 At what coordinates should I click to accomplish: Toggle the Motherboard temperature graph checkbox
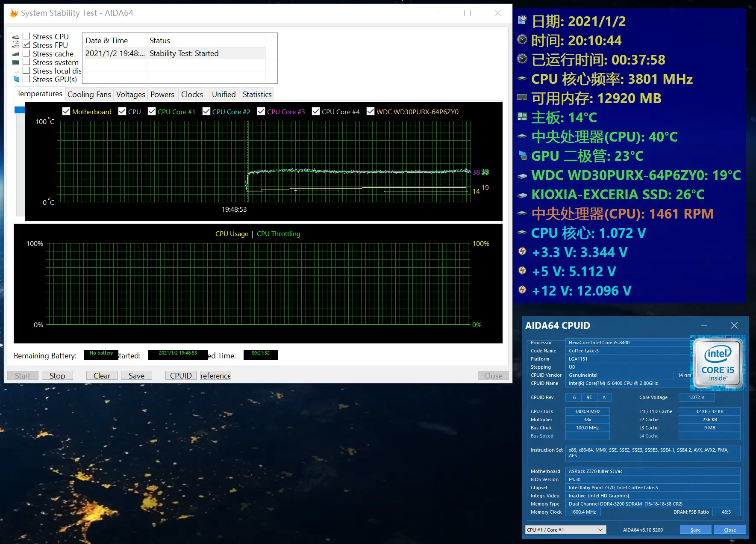coord(66,111)
